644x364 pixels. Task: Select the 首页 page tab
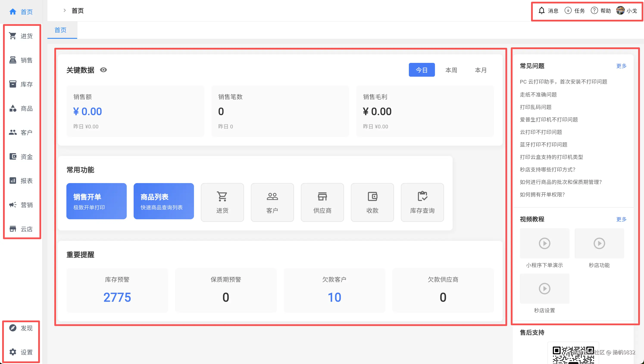61,30
